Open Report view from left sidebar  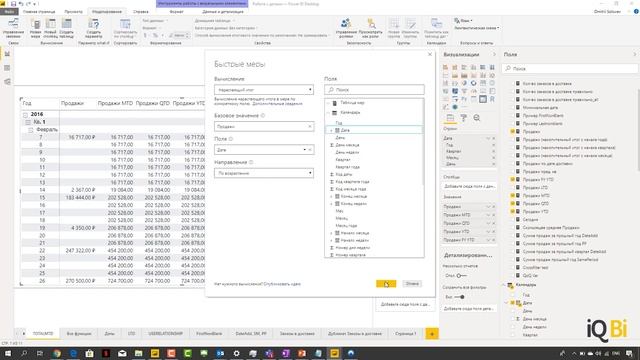click(x=7, y=54)
